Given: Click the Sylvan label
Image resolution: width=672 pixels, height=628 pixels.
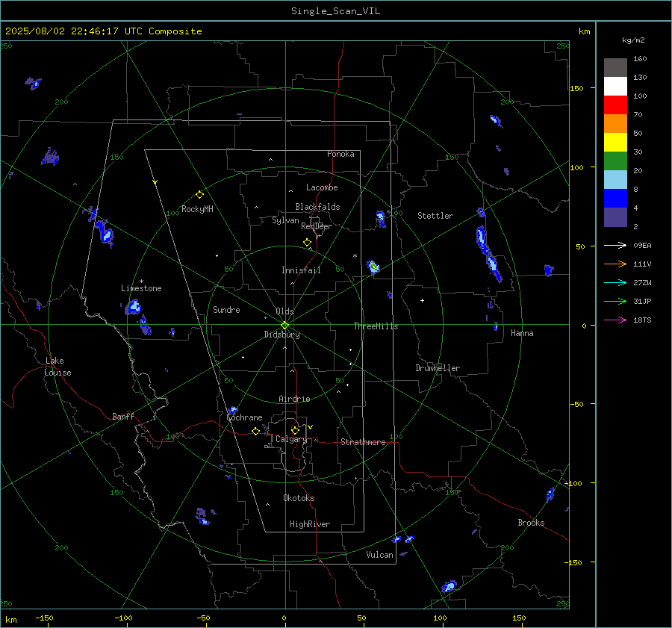Looking at the screenshot, I should click(285, 220).
